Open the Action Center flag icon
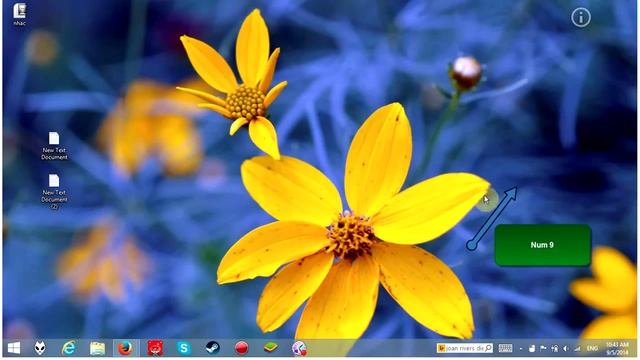The image size is (640, 360). pos(543,348)
